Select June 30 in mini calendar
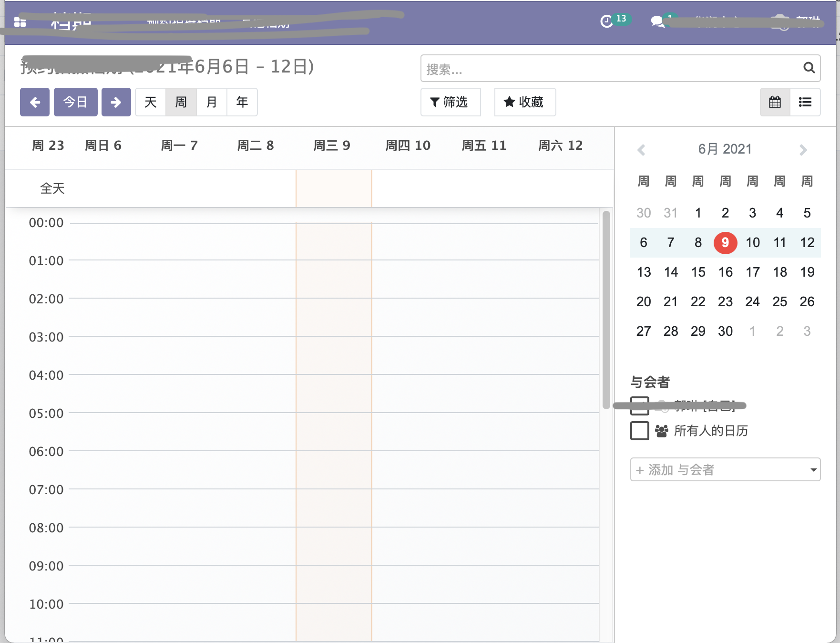This screenshot has width=840, height=643. click(725, 332)
